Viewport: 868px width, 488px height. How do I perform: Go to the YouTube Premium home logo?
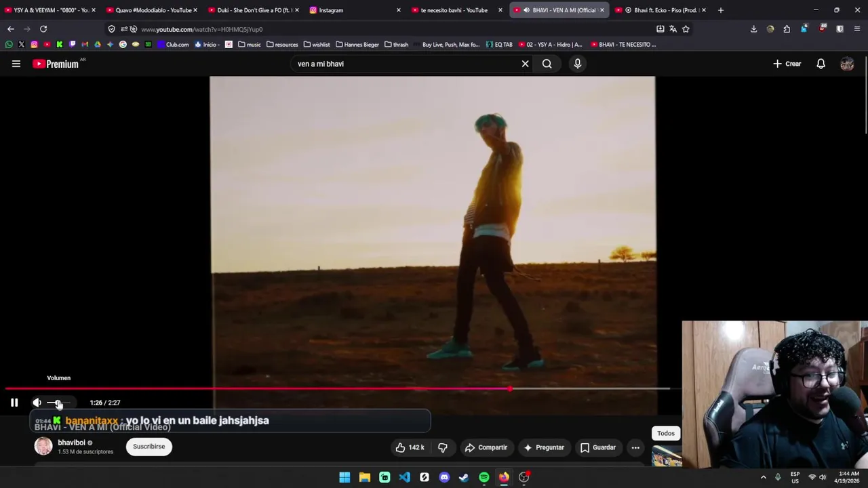pyautogui.click(x=56, y=64)
